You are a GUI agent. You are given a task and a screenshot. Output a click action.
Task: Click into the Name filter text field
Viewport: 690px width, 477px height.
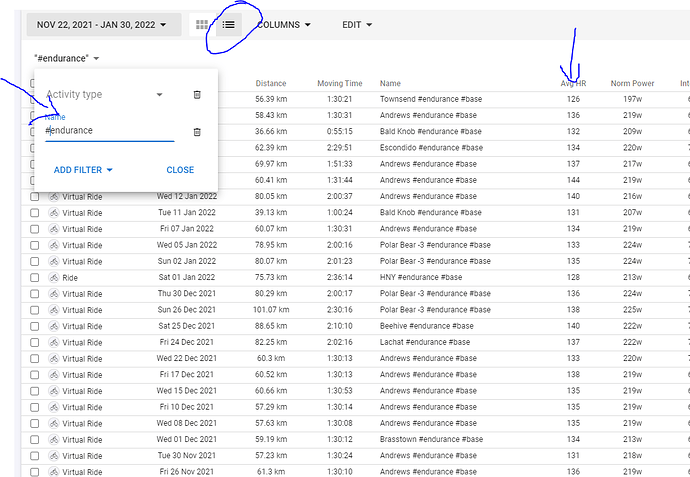click(109, 131)
